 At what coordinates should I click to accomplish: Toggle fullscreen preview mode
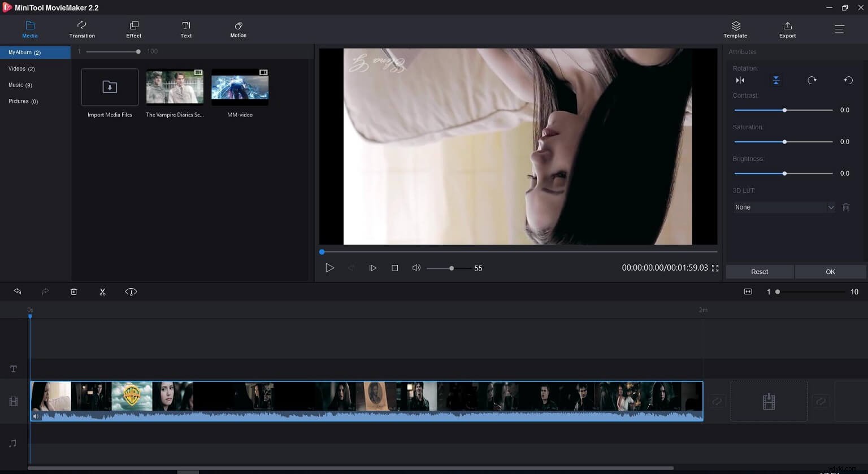[715, 268]
